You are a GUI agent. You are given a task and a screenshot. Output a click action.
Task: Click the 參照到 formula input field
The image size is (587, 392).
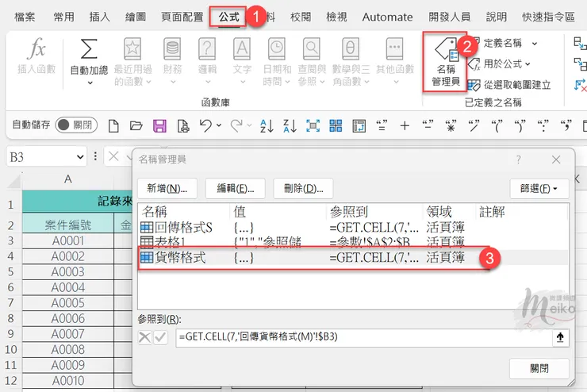click(x=364, y=337)
